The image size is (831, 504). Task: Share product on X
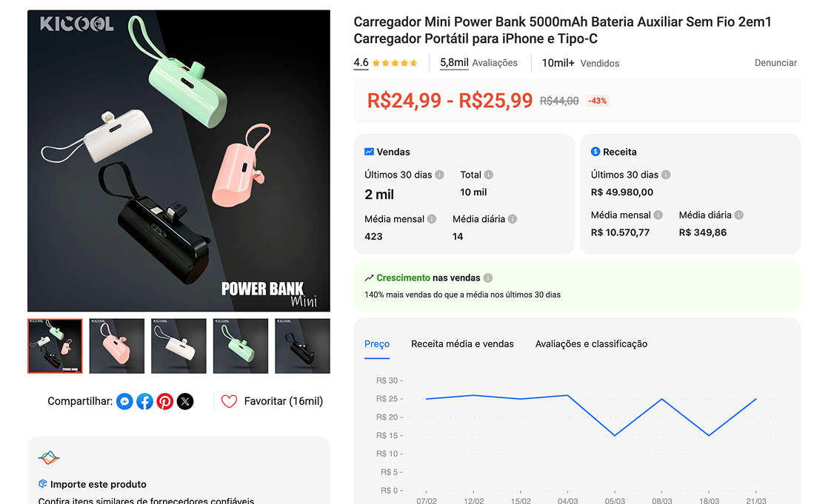point(185,401)
